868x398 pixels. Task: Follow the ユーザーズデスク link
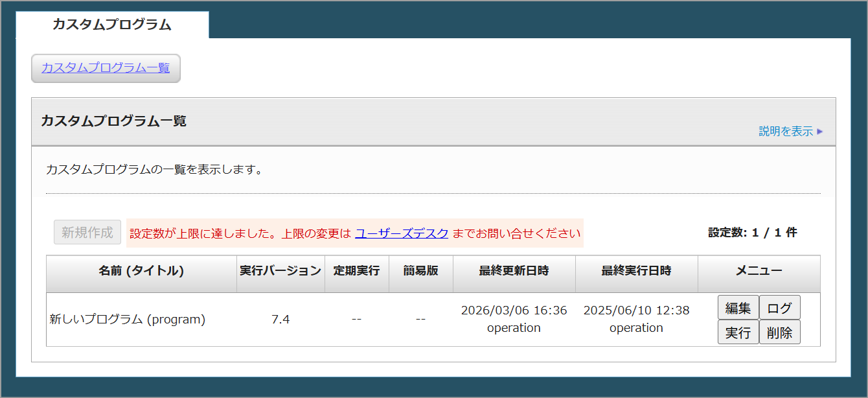coord(402,233)
